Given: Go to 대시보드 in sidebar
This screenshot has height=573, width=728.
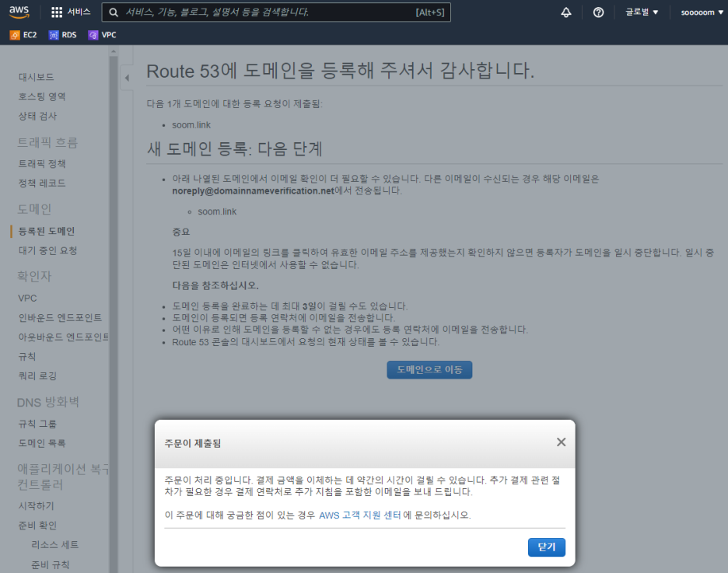Looking at the screenshot, I should [x=37, y=77].
